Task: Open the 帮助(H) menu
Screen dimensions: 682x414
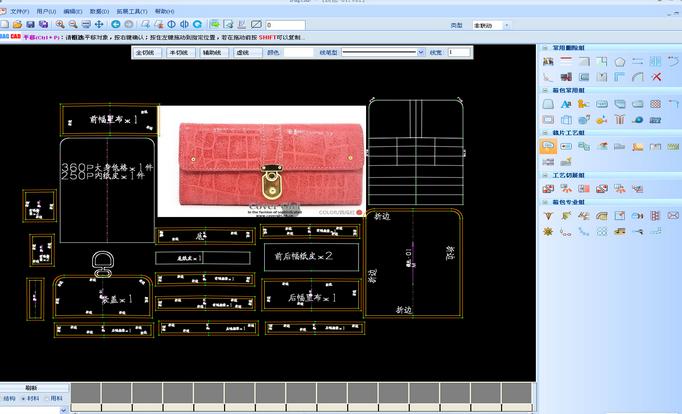Action: [164, 11]
